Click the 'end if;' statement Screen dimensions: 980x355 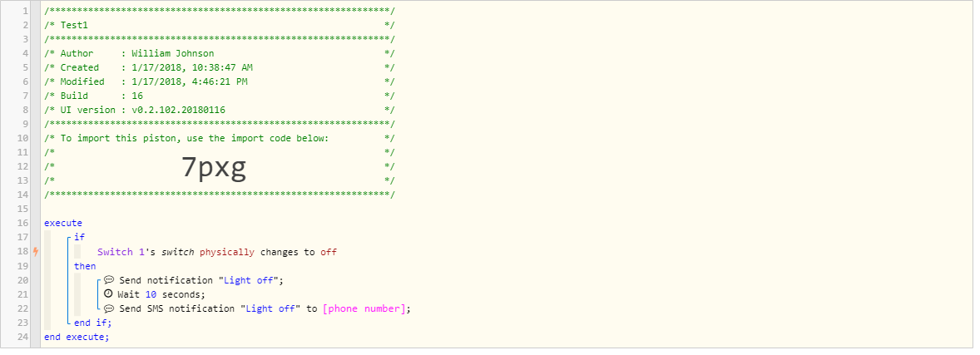[91, 323]
